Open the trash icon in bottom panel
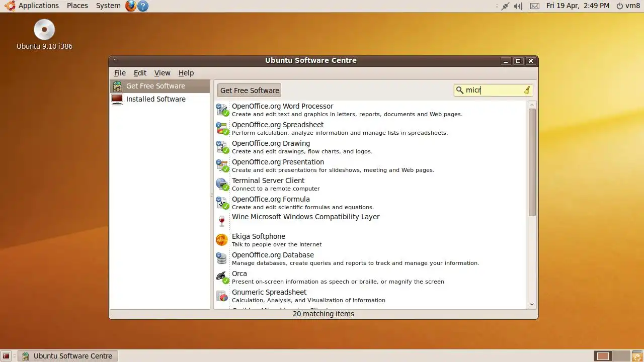Image resolution: width=644 pixels, height=362 pixels. (637, 356)
